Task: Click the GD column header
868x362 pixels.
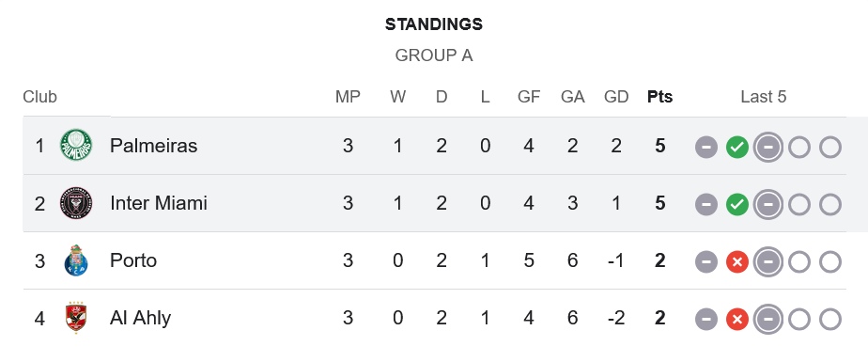Action: click(x=616, y=97)
